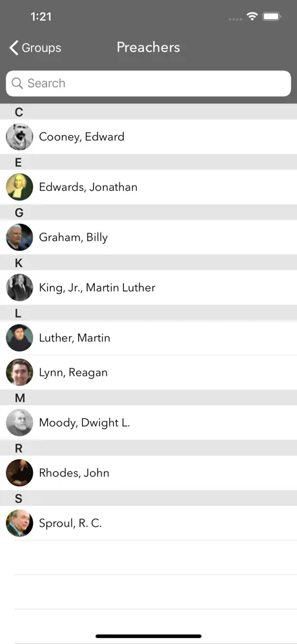Select Billy Graham's profile picture

(19, 237)
